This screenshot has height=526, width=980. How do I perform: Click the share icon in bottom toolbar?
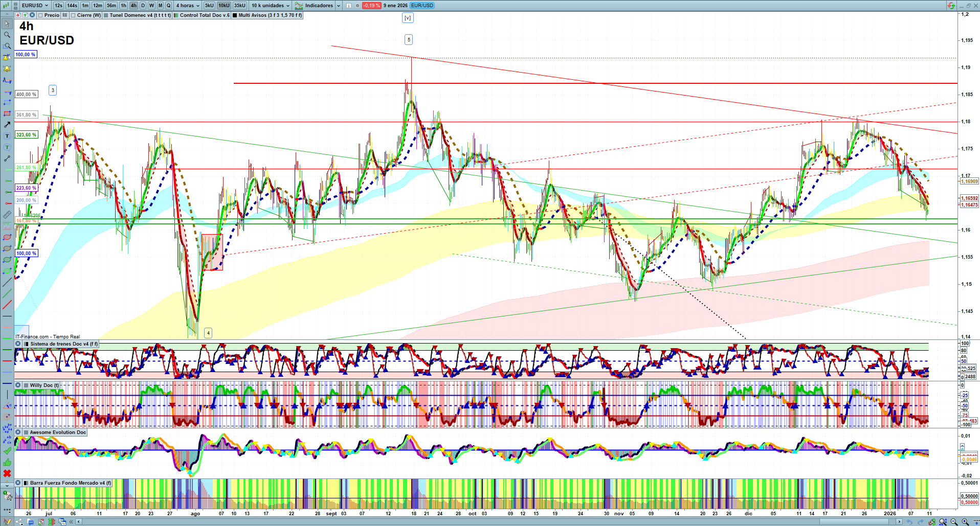[x=19, y=522]
